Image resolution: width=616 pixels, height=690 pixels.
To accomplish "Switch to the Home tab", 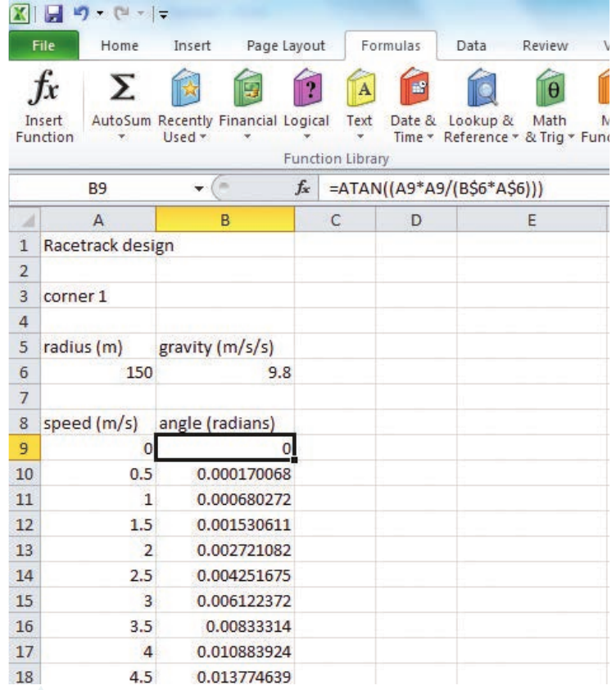I will coord(120,45).
